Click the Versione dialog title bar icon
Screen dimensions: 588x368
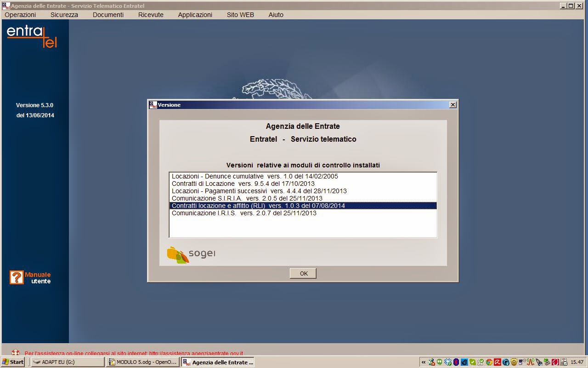tap(153, 105)
